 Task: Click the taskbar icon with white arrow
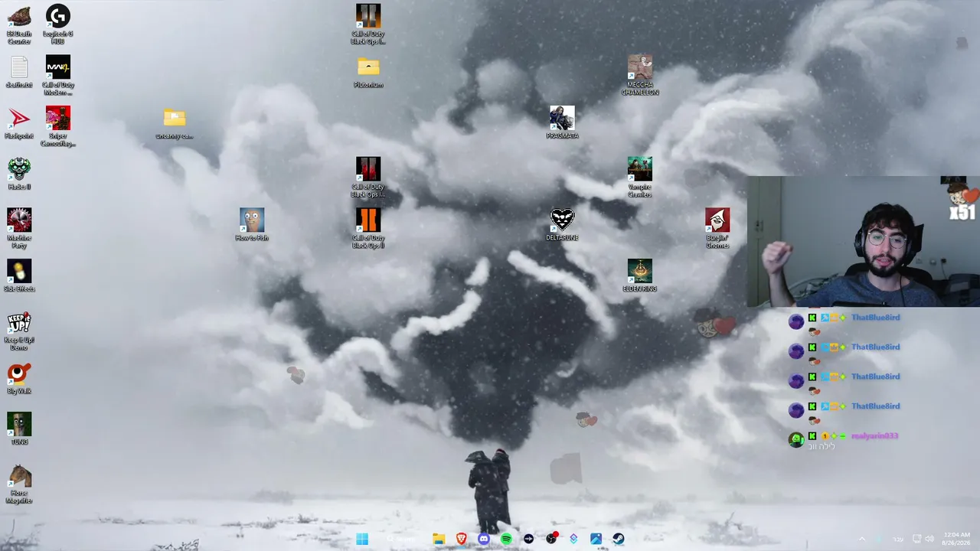(528, 540)
